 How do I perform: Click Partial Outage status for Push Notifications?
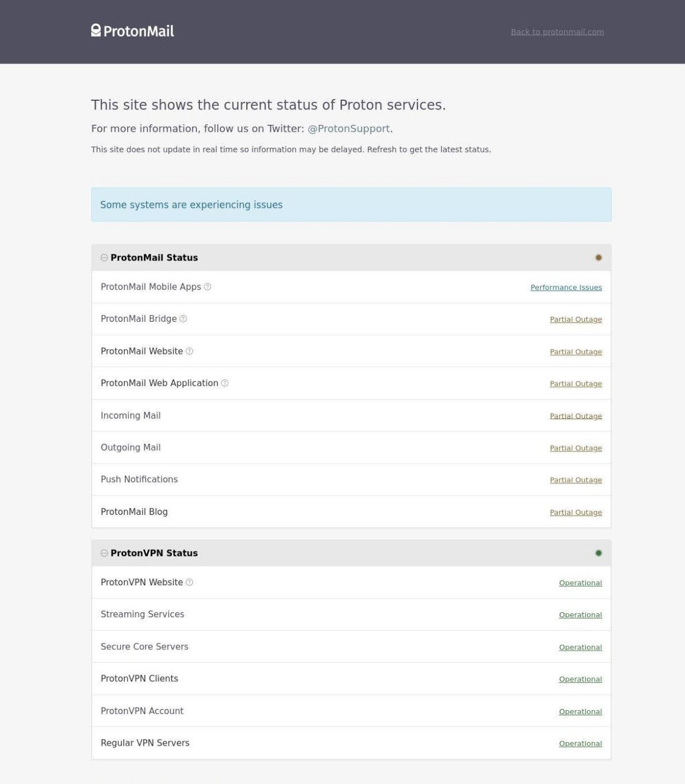coord(576,480)
